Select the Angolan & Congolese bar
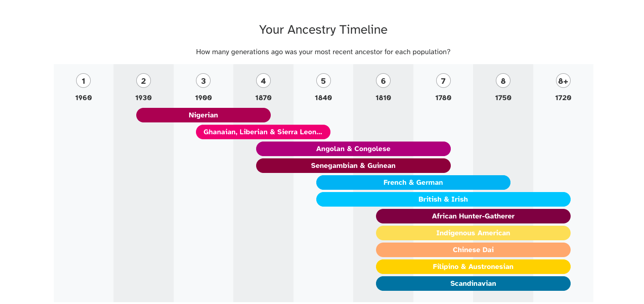The width and height of the screenshot is (644, 304). (353, 149)
